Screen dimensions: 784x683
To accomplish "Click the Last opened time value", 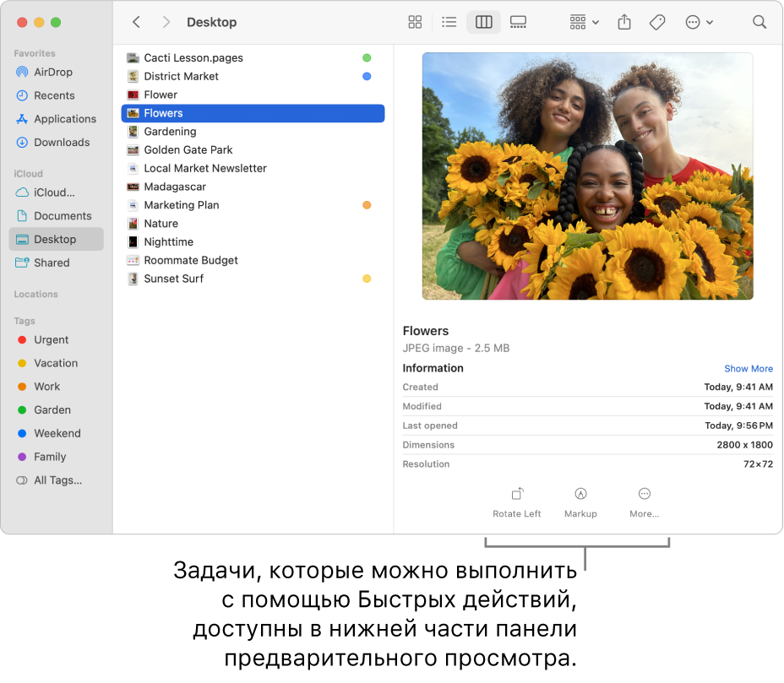I will (x=738, y=426).
